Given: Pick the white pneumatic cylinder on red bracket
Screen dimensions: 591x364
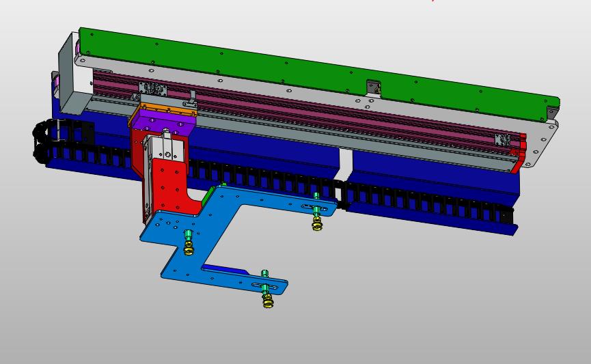Looking at the screenshot, I should [x=165, y=147].
